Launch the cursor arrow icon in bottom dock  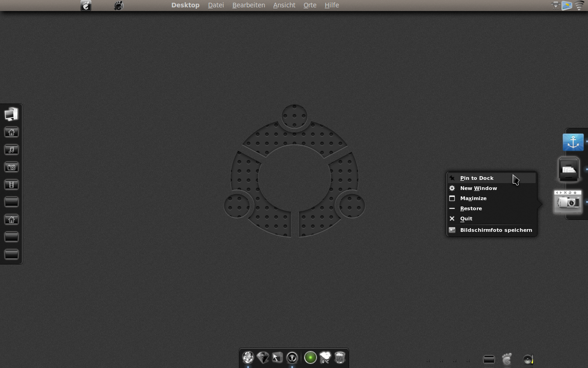(x=277, y=357)
